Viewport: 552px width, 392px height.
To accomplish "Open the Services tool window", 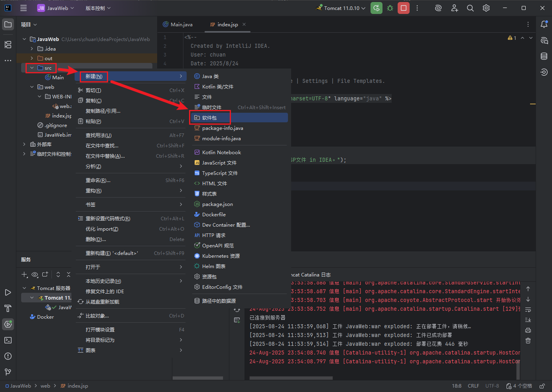I will pos(8,324).
